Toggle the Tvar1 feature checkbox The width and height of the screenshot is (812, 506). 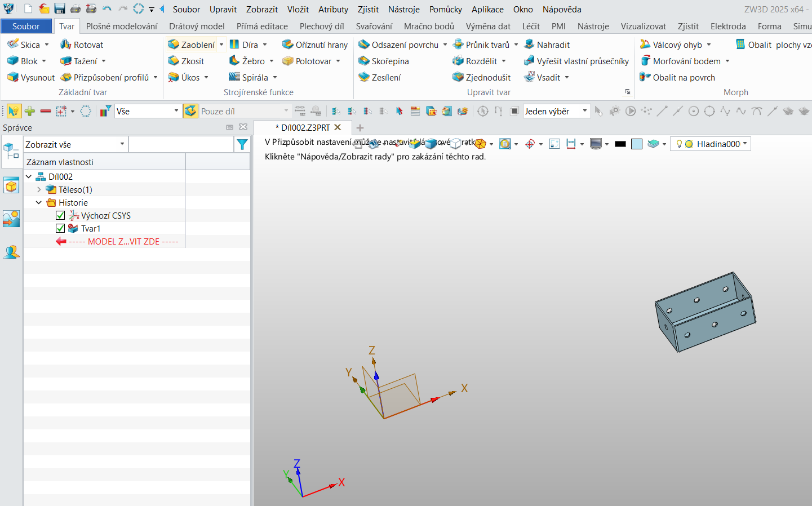tap(60, 228)
